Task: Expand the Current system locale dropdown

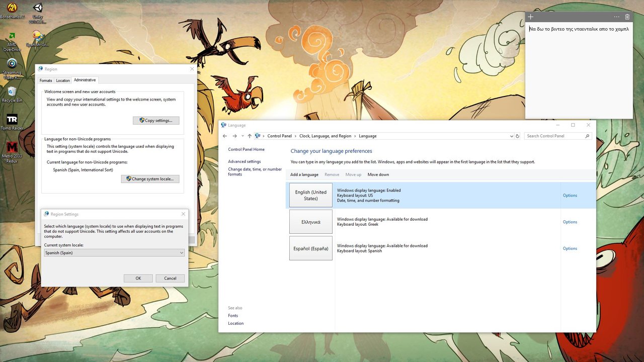Action: 181,253
